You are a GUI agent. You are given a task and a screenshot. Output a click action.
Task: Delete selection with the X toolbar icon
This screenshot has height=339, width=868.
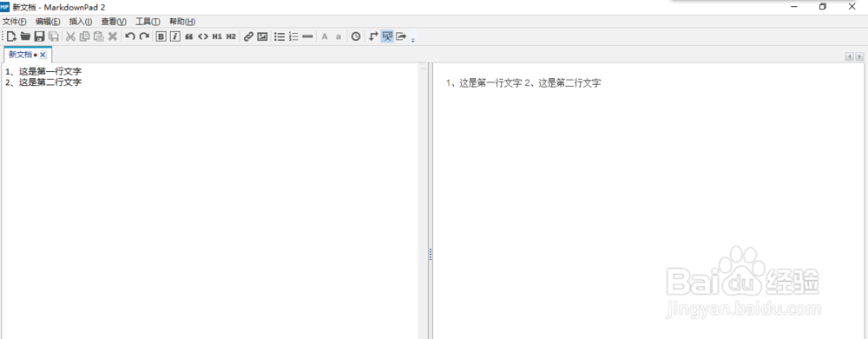112,36
